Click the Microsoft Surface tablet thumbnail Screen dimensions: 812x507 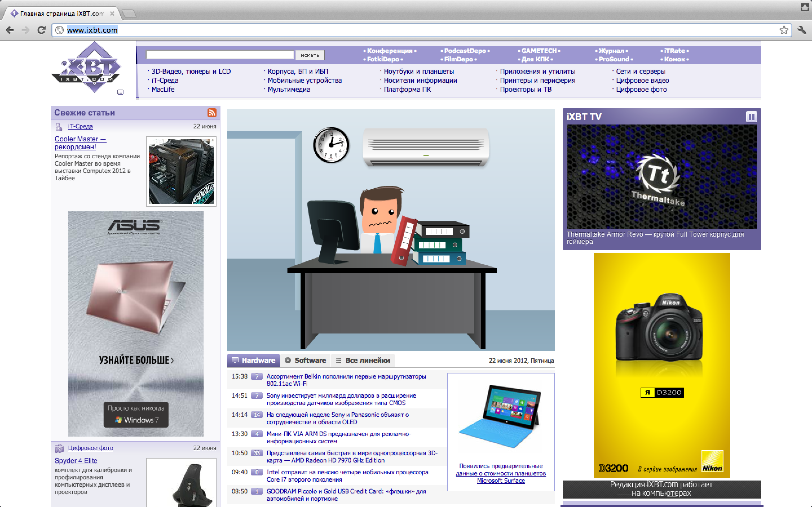tap(500, 416)
